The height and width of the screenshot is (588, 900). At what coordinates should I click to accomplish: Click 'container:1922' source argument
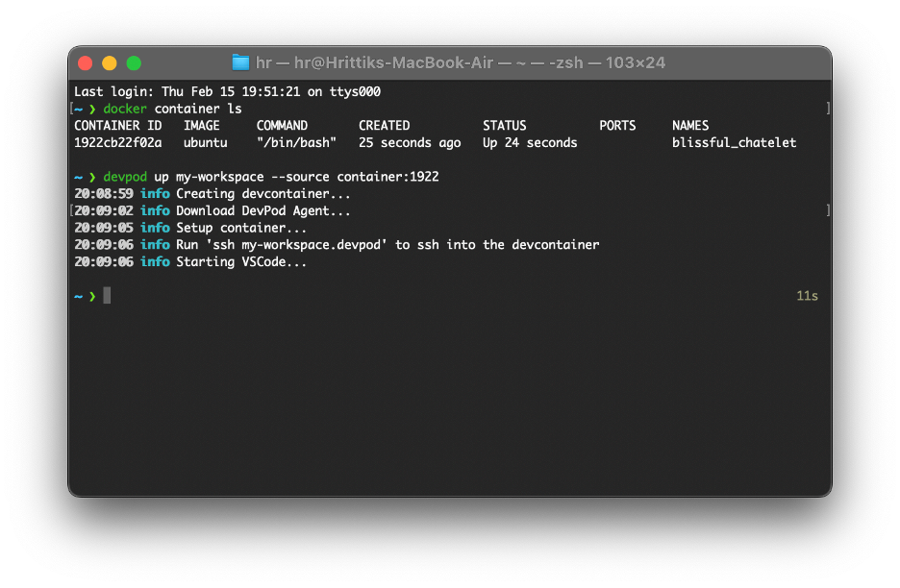point(388,177)
